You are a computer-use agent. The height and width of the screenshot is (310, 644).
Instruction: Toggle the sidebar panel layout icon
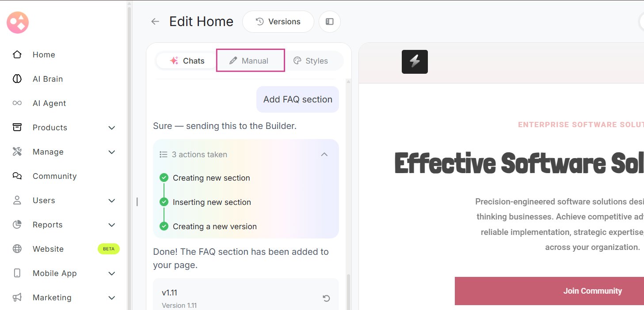(329, 22)
